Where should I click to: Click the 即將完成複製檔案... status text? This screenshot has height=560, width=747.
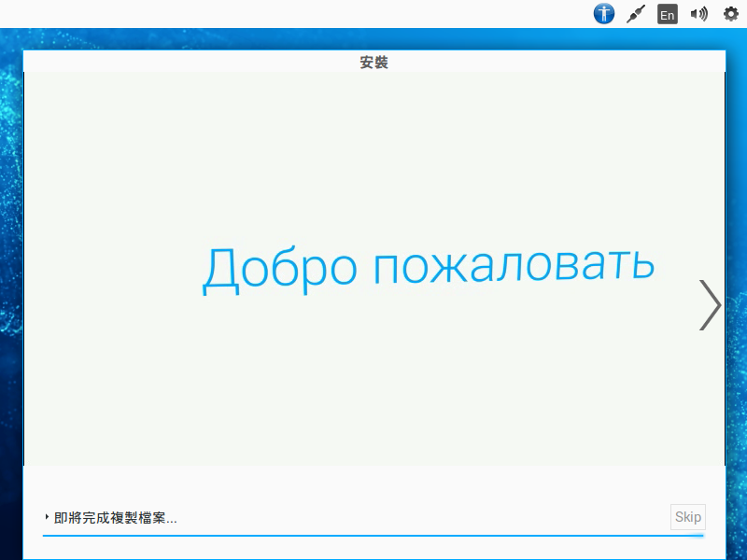pyautogui.click(x=116, y=518)
